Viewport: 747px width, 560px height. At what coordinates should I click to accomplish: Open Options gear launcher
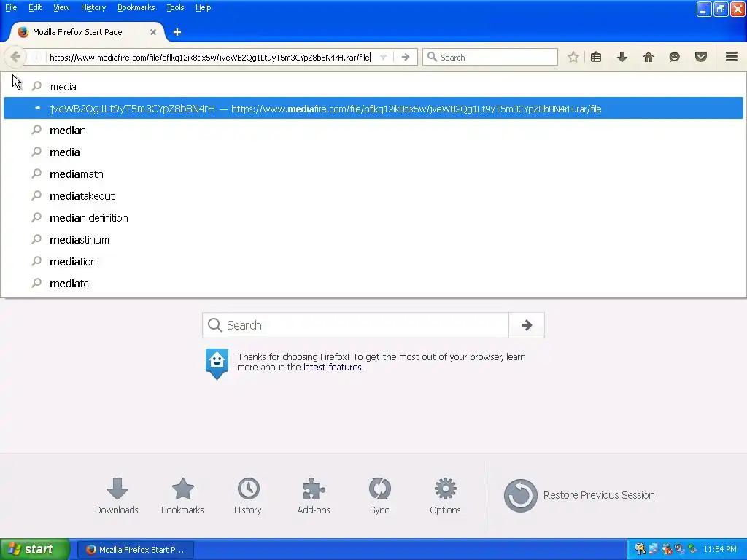click(445, 496)
